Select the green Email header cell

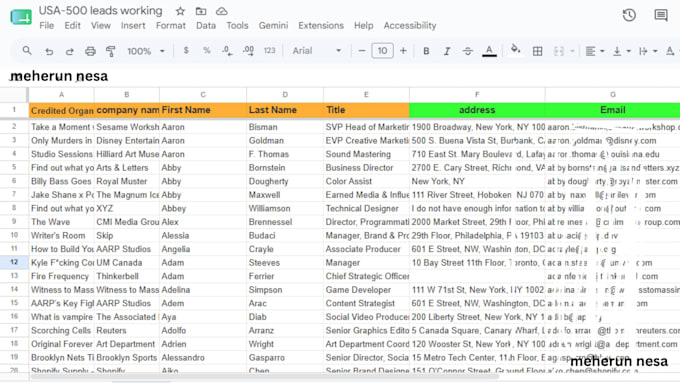612,110
